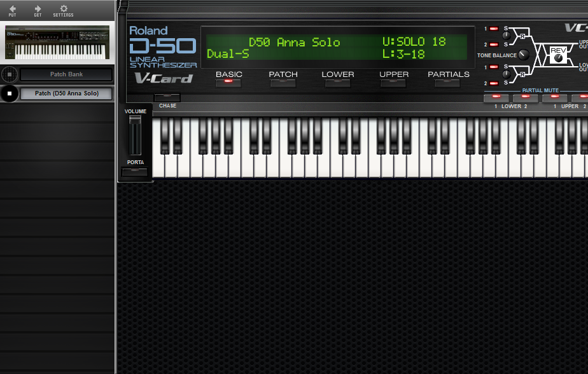588x374 pixels.
Task: Play the leftmost black piano key
Action: 165,135
